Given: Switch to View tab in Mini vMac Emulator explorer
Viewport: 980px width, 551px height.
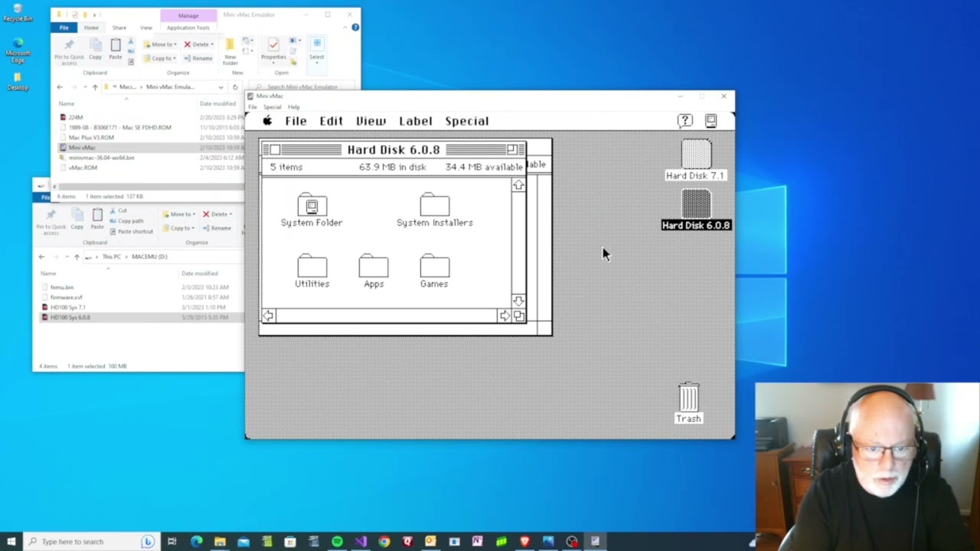Looking at the screenshot, I should pyautogui.click(x=145, y=28).
